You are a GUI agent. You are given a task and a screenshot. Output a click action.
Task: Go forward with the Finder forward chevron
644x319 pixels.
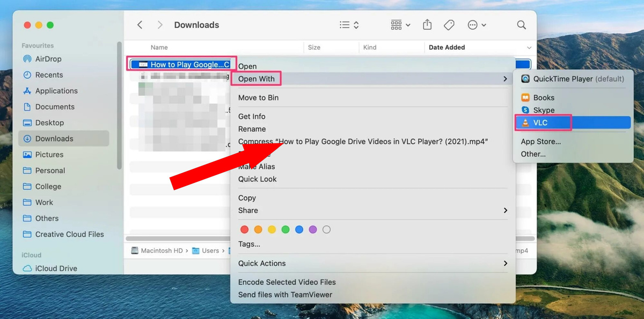click(x=159, y=25)
